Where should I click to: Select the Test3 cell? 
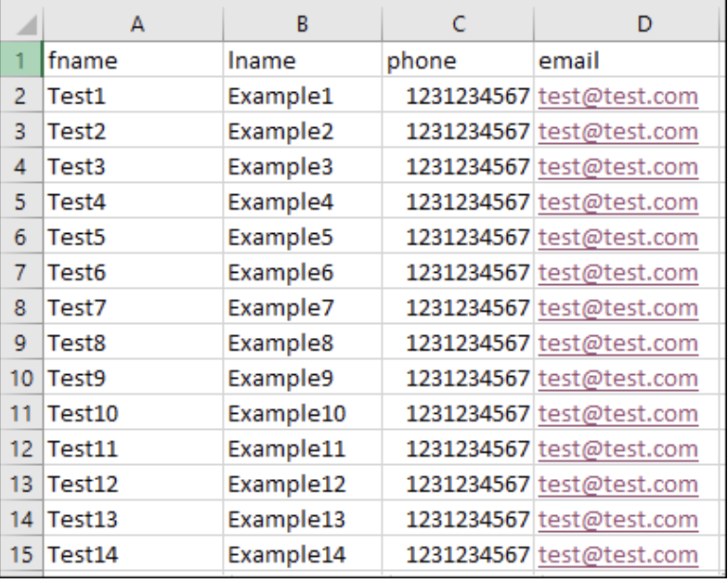(134, 166)
